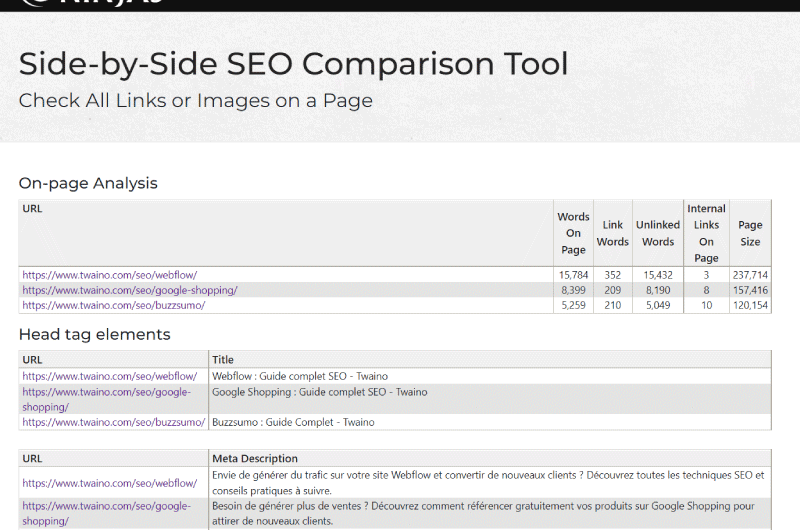This screenshot has width=800, height=530.
Task: Select the 352 link words cell
Action: click(x=612, y=275)
